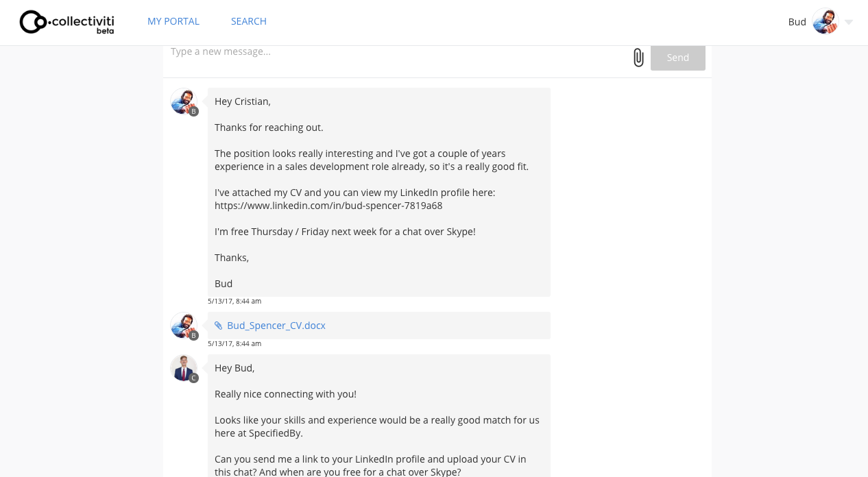Click Bud's avatar next to the CV attachment
868x477 pixels.
(183, 325)
